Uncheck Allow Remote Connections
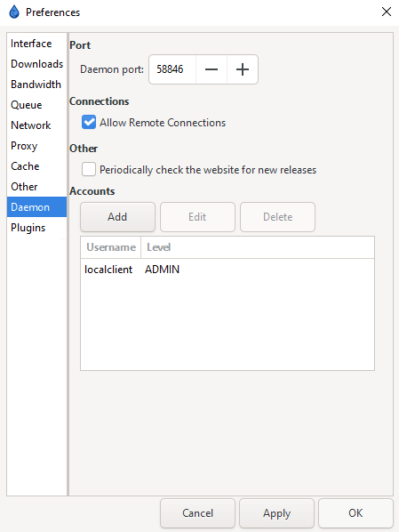This screenshot has height=532, width=399. tap(89, 123)
